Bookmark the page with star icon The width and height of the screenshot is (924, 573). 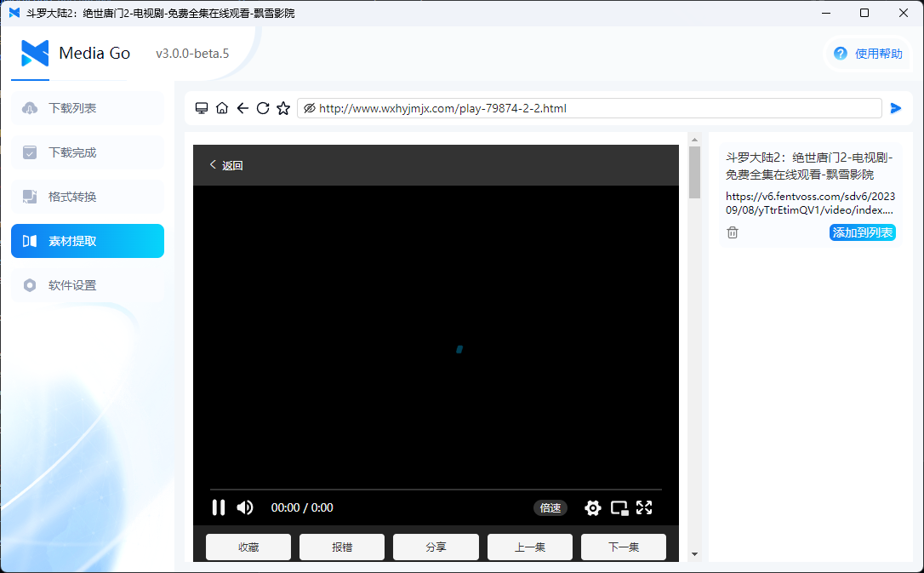pos(283,108)
